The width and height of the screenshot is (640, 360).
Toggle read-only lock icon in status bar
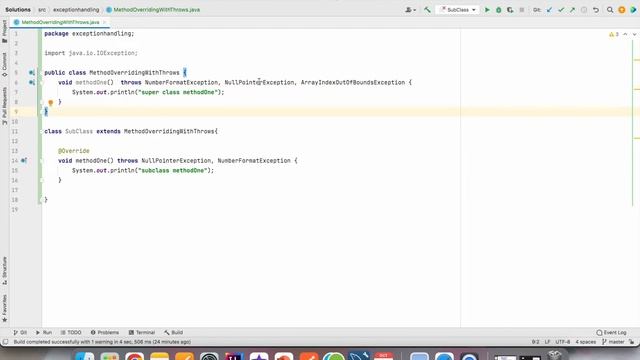tap(632, 342)
